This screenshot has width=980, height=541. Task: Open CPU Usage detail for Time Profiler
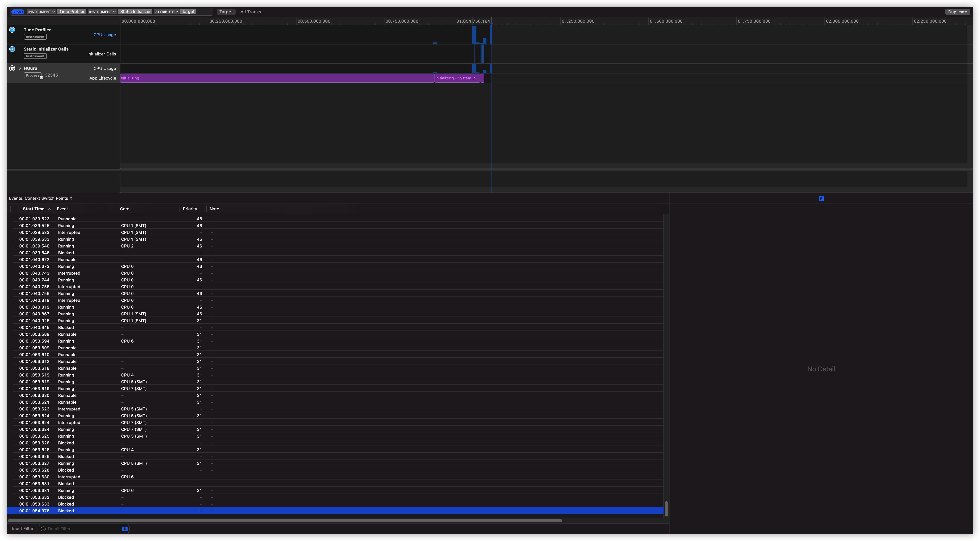[x=105, y=35]
